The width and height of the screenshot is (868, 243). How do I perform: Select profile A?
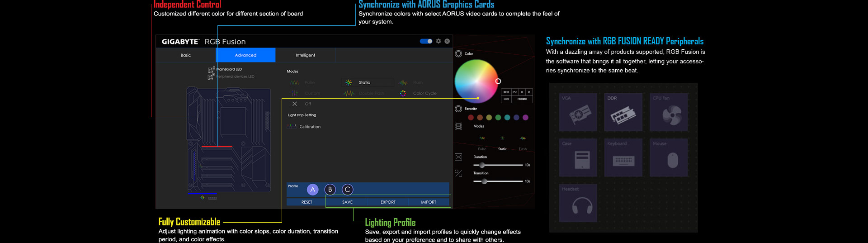(312, 190)
